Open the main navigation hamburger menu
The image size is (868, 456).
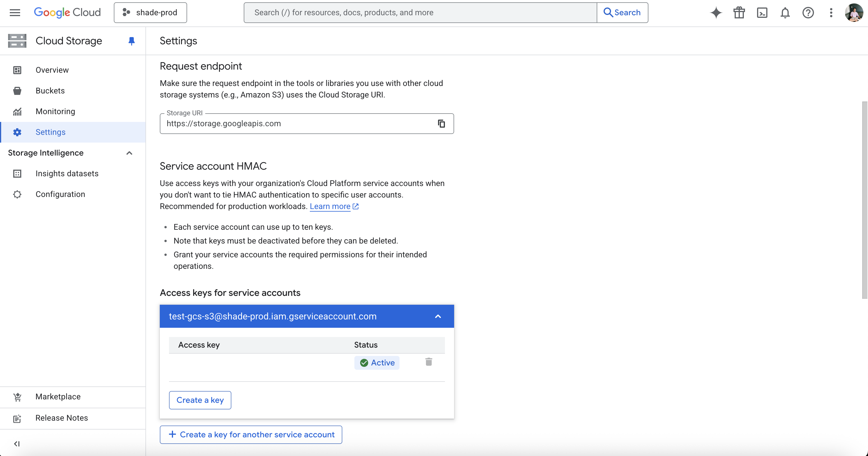tap(15, 12)
